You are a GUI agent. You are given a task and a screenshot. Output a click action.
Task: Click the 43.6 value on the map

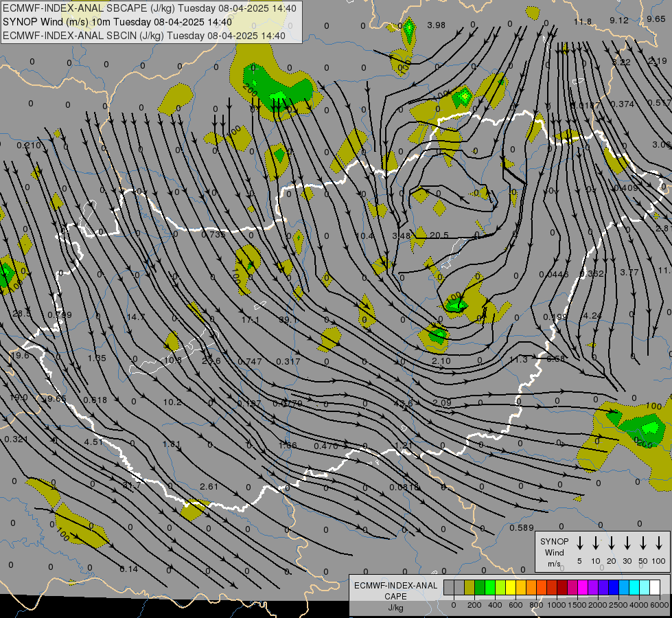pos(404,403)
